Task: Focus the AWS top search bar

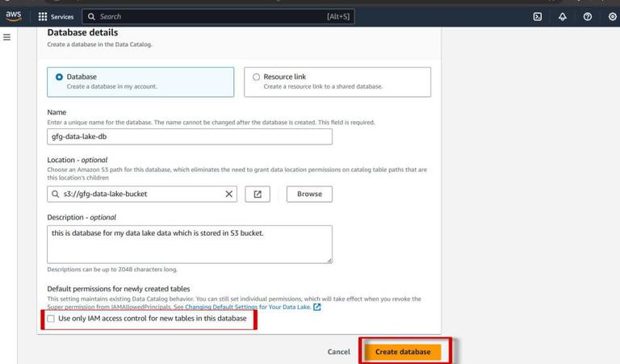Action: pos(218,17)
